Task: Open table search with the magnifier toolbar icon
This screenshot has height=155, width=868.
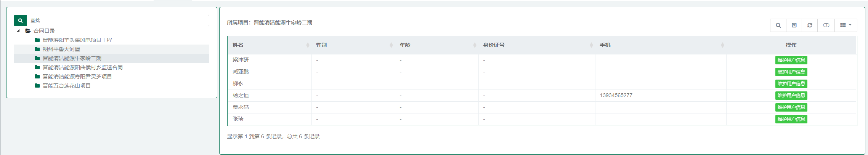Action: (x=778, y=25)
